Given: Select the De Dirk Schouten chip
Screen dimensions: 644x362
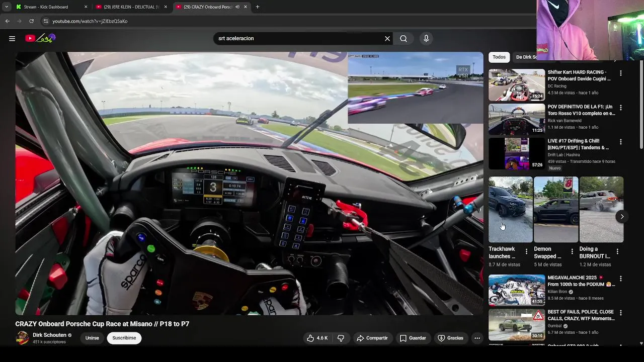Looking at the screenshot, I should pyautogui.click(x=525, y=57).
